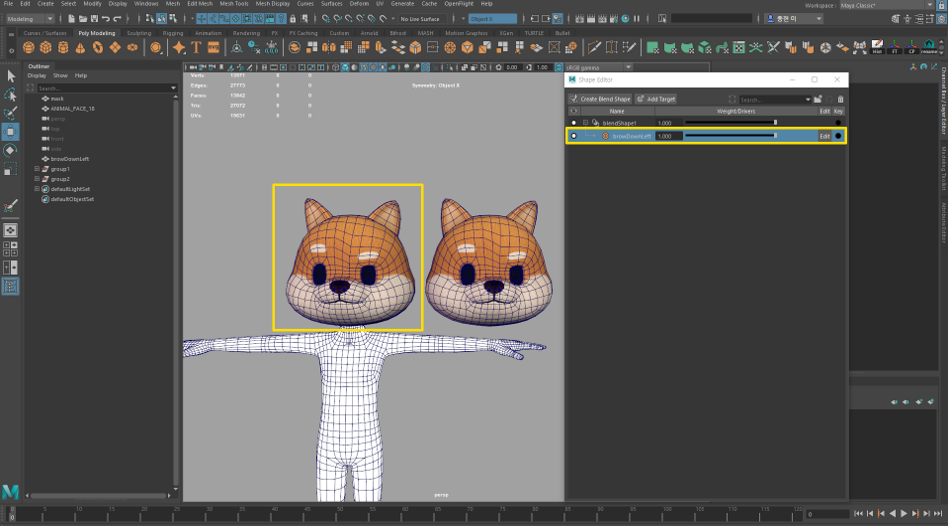Toggle the key button for browDownLeft
The image size is (948, 526).
pyautogui.click(x=838, y=136)
